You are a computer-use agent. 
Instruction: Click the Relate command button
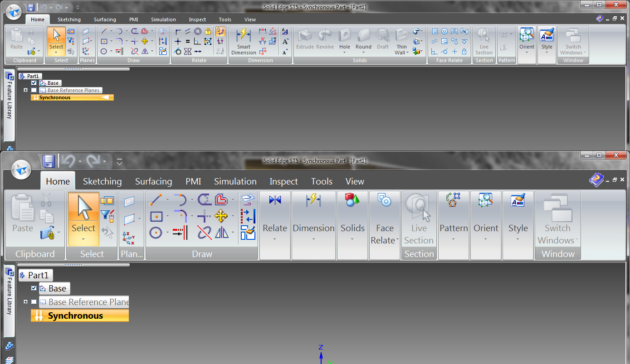click(x=274, y=218)
